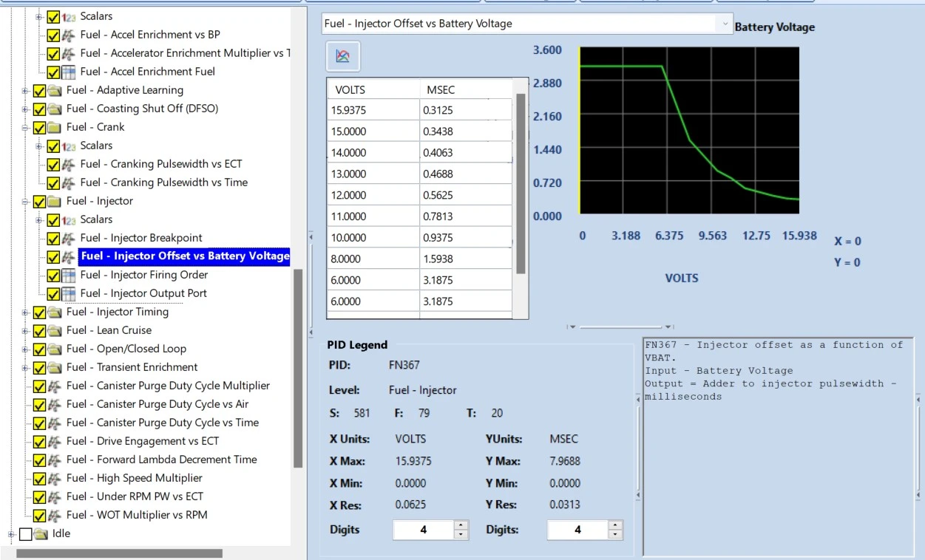
Task: Uncheck Fuel - Forward Lambda Decrement Time checkbox
Action: click(40, 460)
